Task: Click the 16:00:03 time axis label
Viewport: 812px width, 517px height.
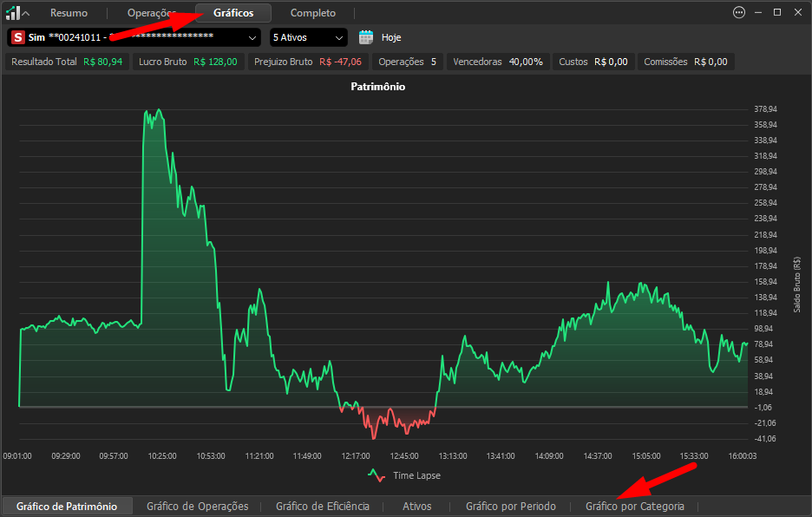Action: pyautogui.click(x=742, y=456)
